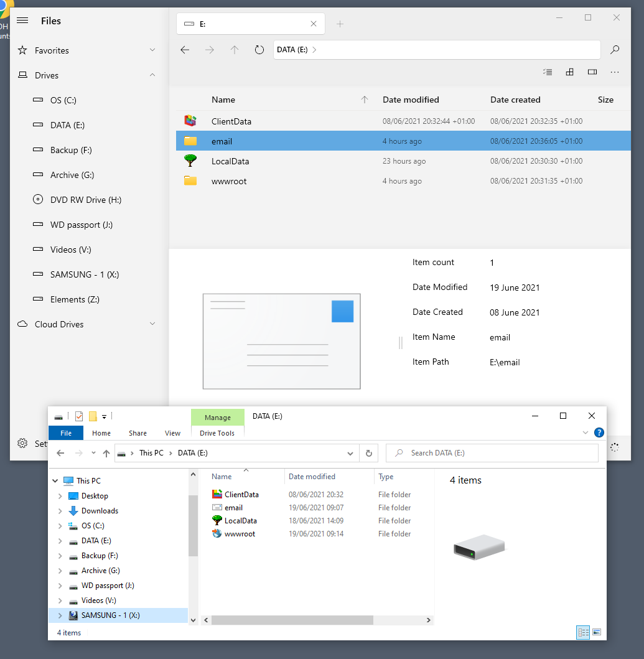Toggle multi-select mode in Files
Screen dimensions: 644x659
click(548, 72)
